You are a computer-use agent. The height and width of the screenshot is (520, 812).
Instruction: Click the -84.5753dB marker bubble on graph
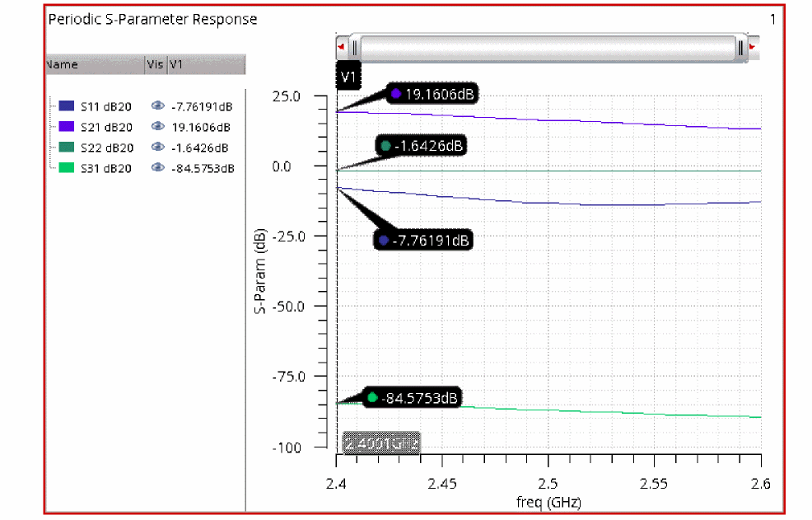(412, 398)
